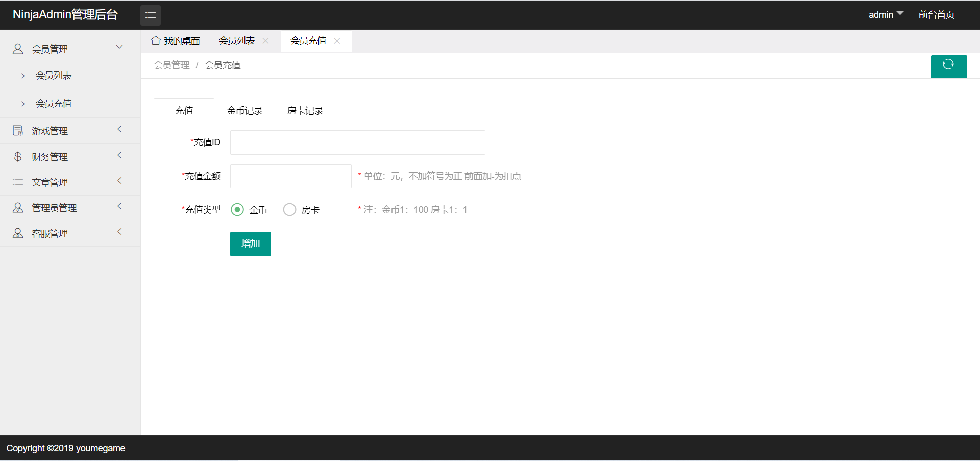Click the 增加 submit button
The width and height of the screenshot is (980, 461).
[x=250, y=244]
